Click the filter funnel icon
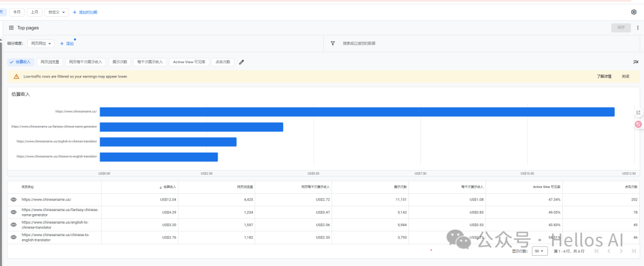The width and height of the screenshot is (644, 266). point(332,44)
